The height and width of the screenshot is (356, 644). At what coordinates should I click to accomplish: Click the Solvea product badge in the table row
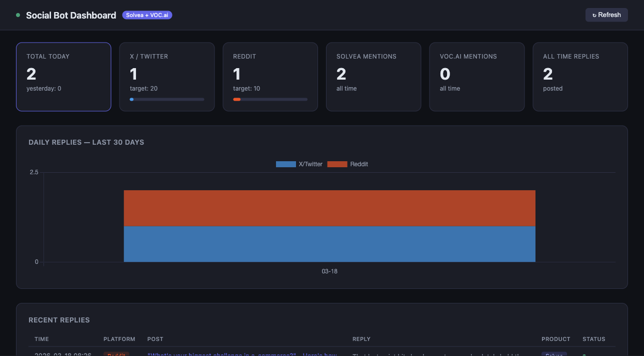pyautogui.click(x=553, y=354)
